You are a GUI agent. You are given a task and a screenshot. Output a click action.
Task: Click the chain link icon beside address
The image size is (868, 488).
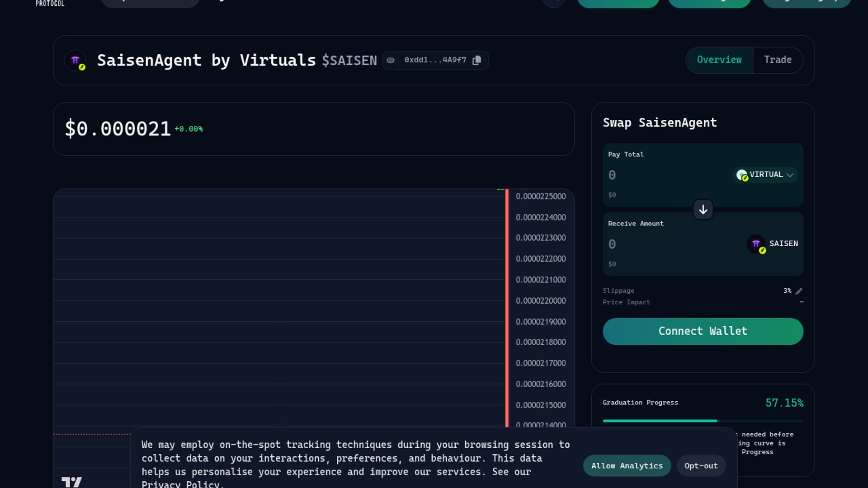click(x=391, y=60)
